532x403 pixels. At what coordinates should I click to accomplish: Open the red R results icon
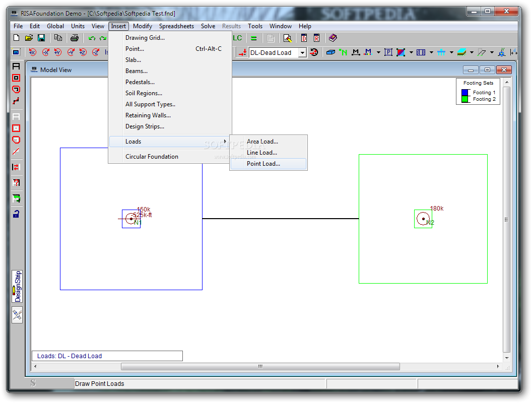(316, 38)
